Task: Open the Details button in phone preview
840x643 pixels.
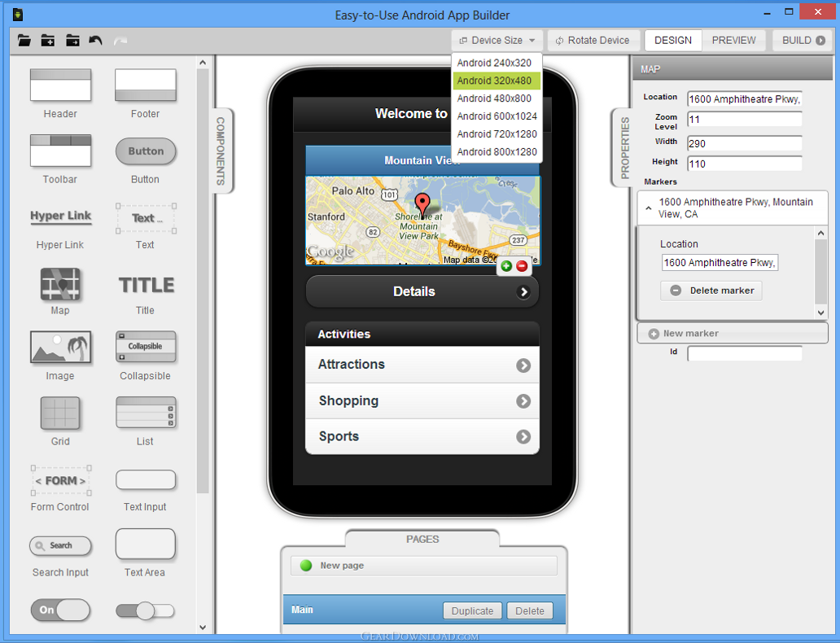Action: pyautogui.click(x=422, y=291)
